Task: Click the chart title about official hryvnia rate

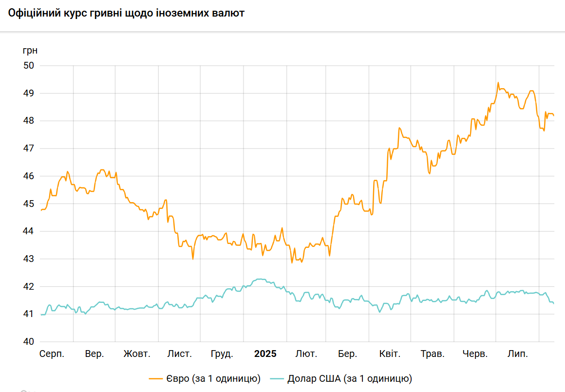Action: (126, 14)
